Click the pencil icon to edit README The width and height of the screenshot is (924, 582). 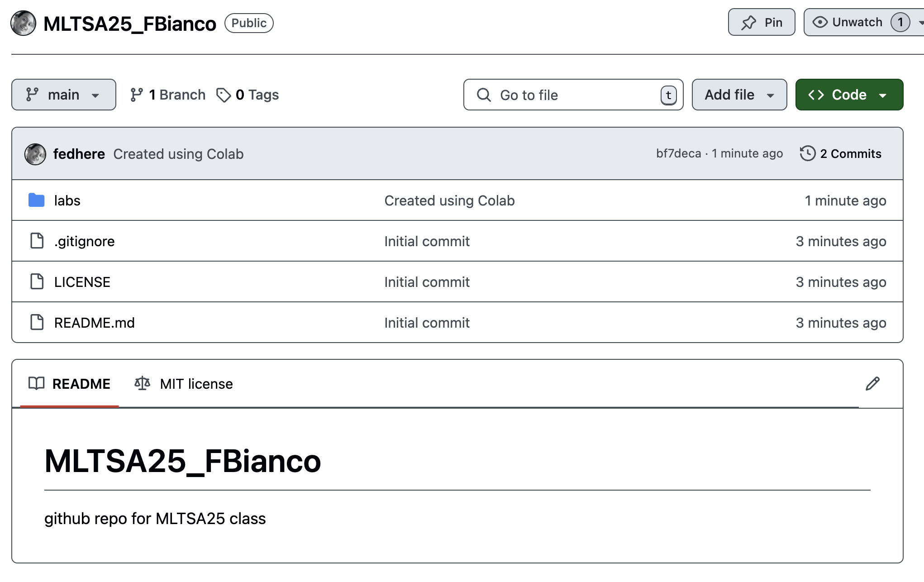[x=872, y=384]
